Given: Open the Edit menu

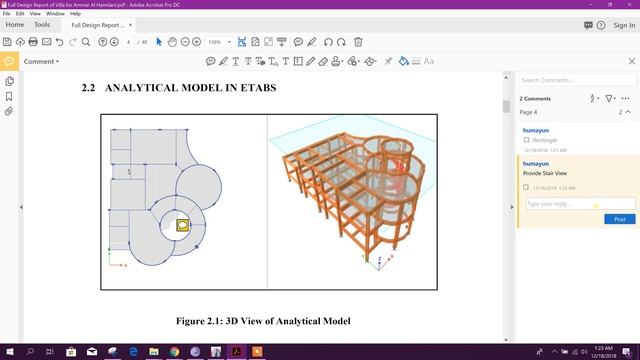Looking at the screenshot, I should point(20,13).
